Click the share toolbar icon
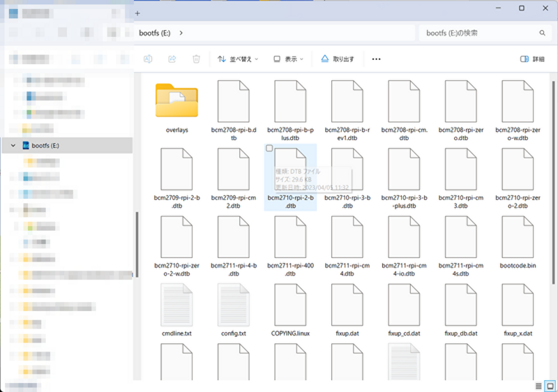 tap(172, 59)
